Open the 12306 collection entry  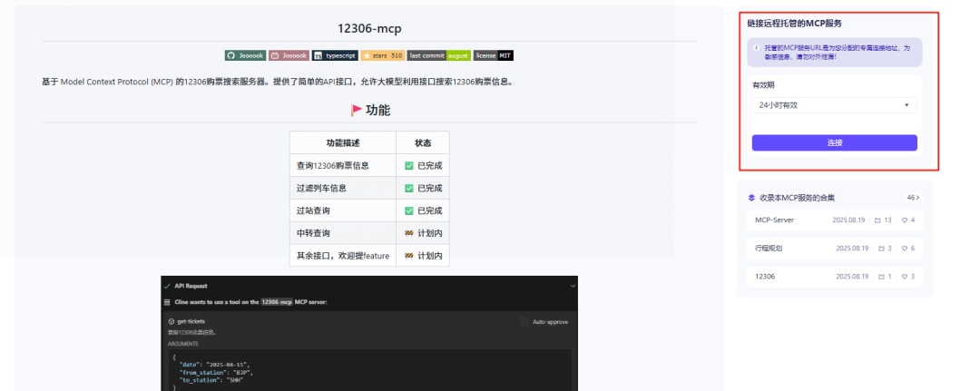[x=835, y=276]
